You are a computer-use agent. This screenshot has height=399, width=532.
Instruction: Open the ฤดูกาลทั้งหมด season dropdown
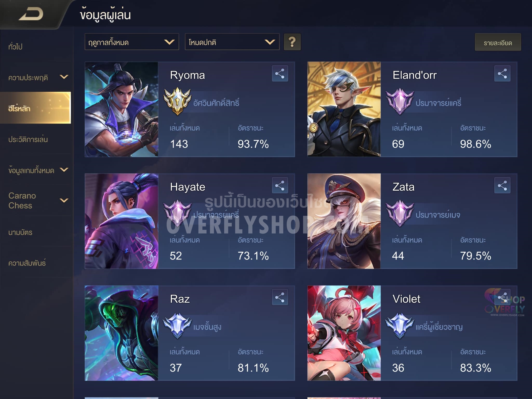(x=132, y=42)
